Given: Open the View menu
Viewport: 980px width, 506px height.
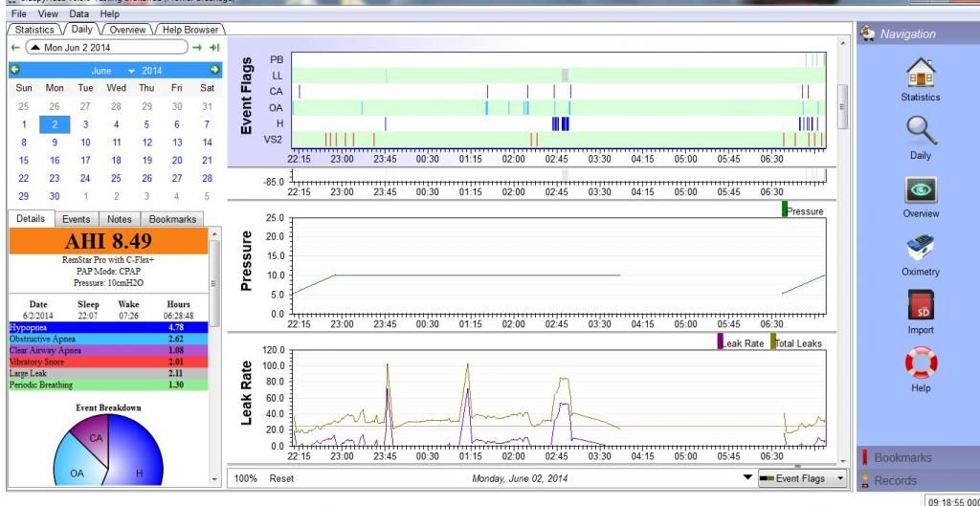Looking at the screenshot, I should pyautogui.click(x=48, y=13).
